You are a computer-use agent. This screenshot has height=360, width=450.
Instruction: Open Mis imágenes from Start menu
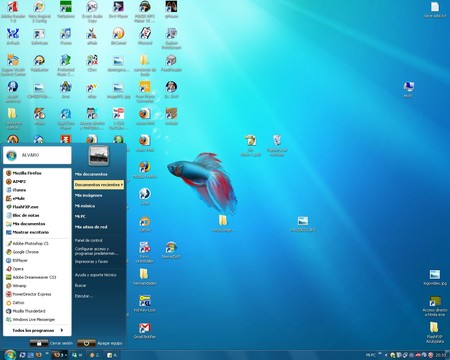89,195
